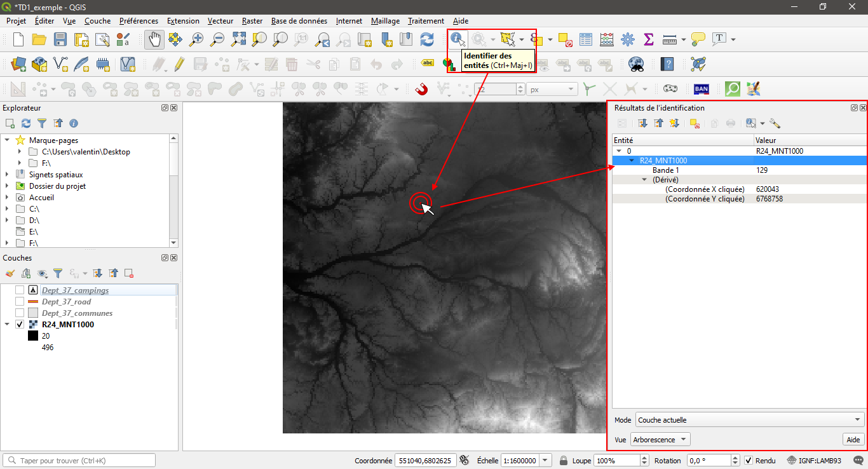Refresh the map canvas
This screenshot has width=868, height=469.
coord(427,39)
